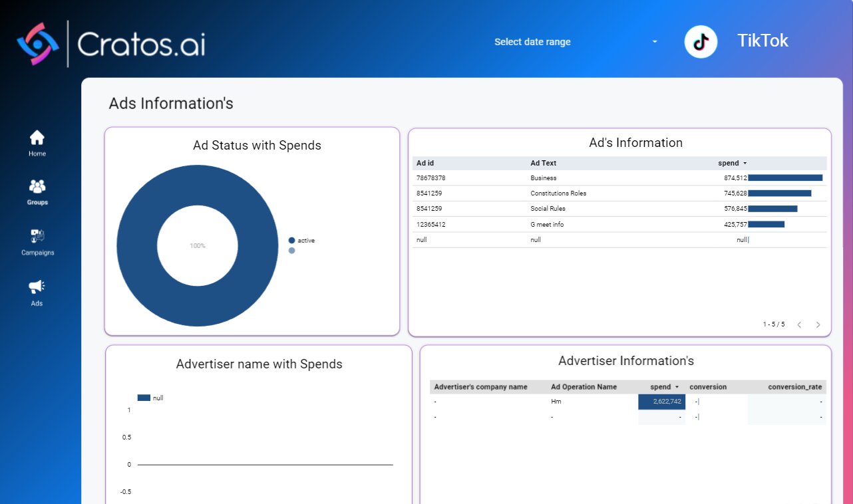Click the Ads Information's page heading
This screenshot has width=853, height=504.
pyautogui.click(x=171, y=104)
